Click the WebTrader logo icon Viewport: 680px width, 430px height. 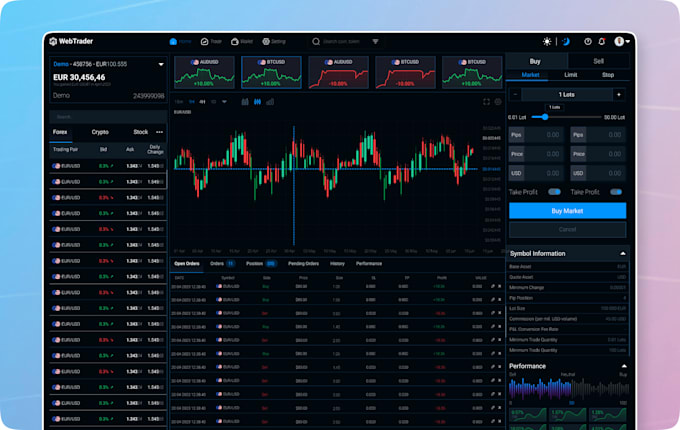[x=53, y=42]
